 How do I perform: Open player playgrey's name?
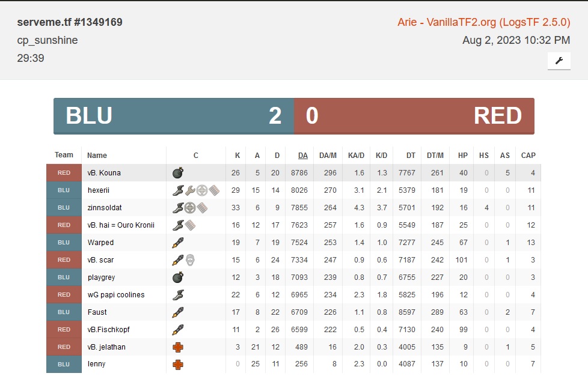click(x=101, y=277)
